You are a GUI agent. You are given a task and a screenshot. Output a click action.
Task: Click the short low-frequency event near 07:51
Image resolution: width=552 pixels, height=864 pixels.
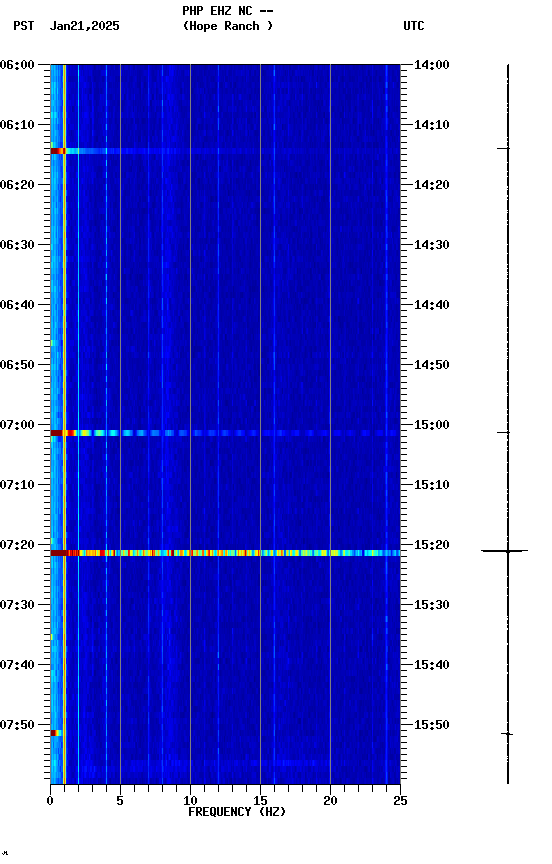click(56, 733)
